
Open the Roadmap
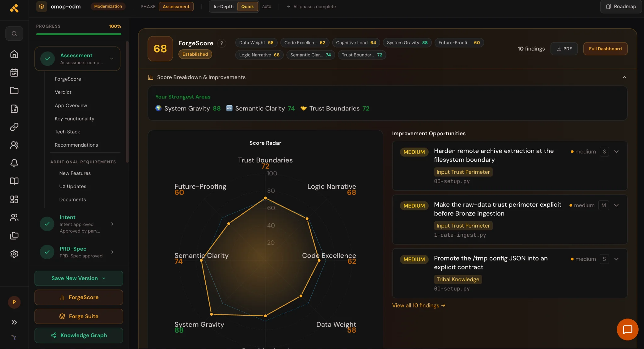pos(621,7)
